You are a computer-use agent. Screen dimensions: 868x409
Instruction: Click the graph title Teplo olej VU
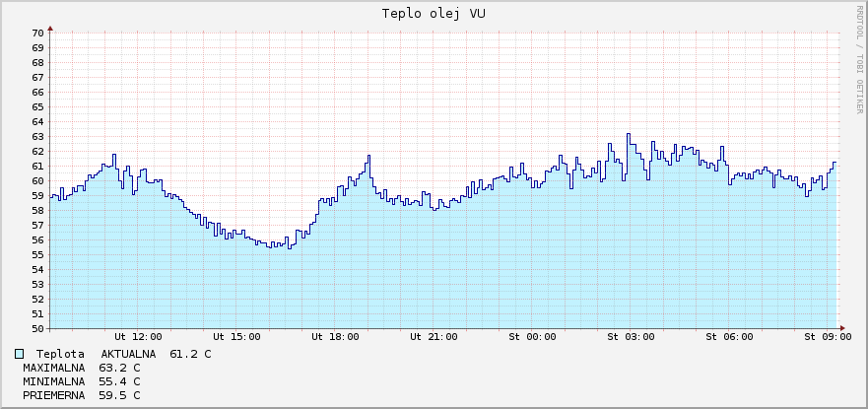[x=434, y=14]
